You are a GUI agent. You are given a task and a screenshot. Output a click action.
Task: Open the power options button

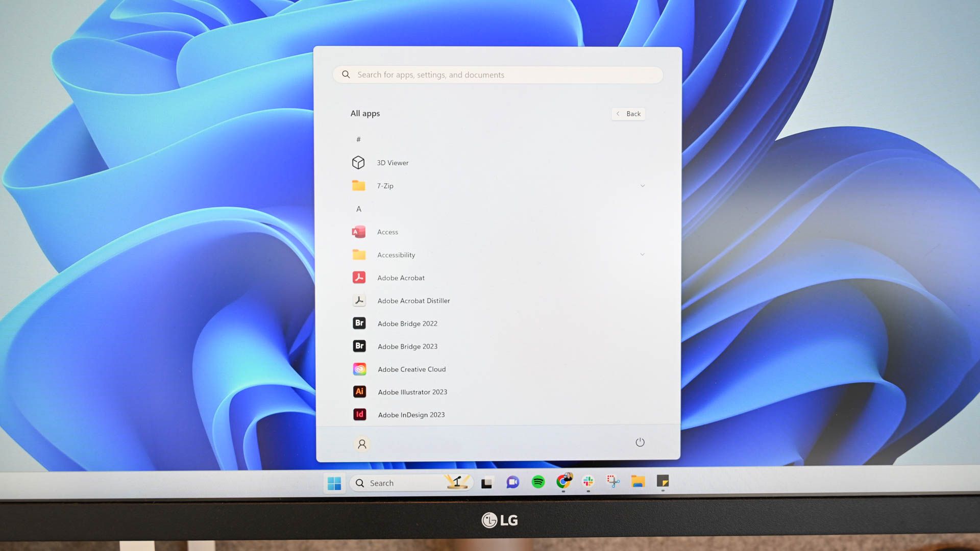[641, 442]
